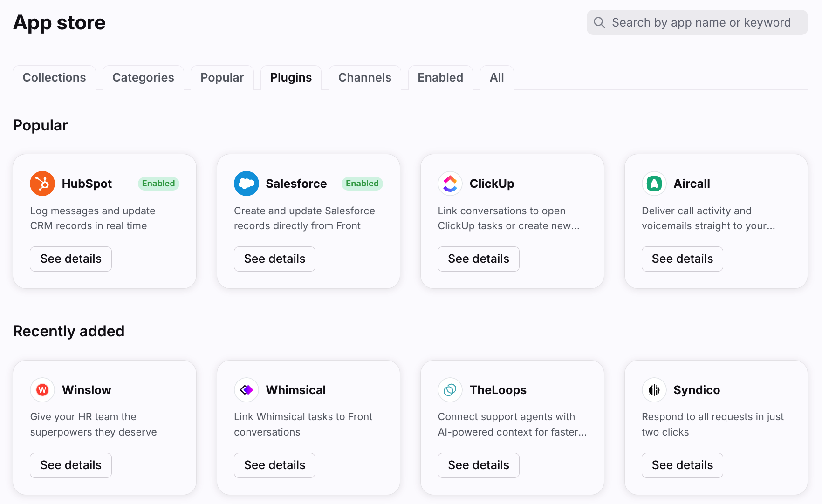Viewport: 822px width, 504px height.
Task: Click the HubSpot app title
Action: click(x=87, y=184)
